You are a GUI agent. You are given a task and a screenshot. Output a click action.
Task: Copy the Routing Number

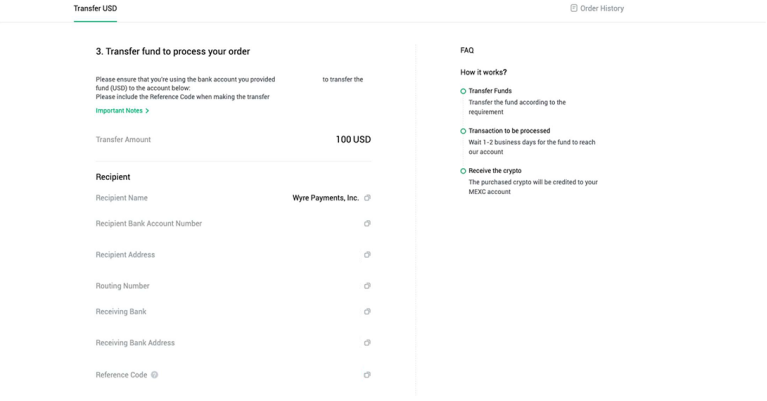pos(367,286)
